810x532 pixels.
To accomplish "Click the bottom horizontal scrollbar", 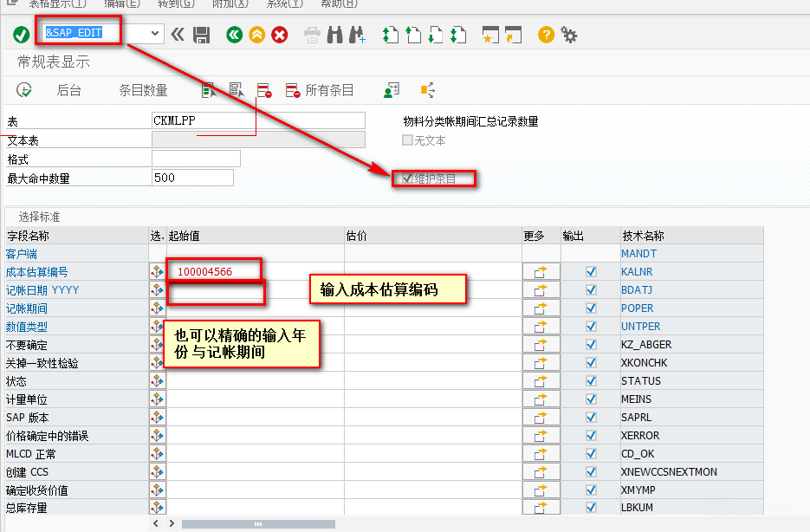I will click(x=256, y=523).
